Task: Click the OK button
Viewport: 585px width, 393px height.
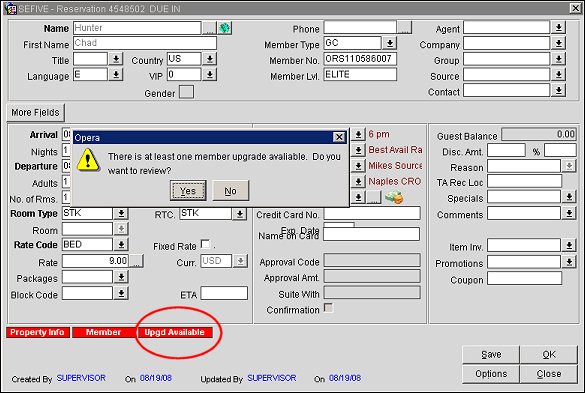Action: click(549, 354)
